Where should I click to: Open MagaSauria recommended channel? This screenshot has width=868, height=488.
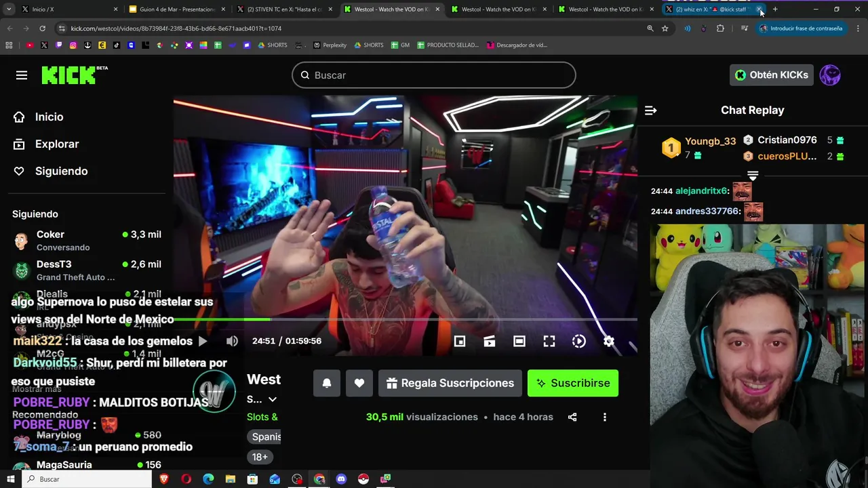pos(87,465)
